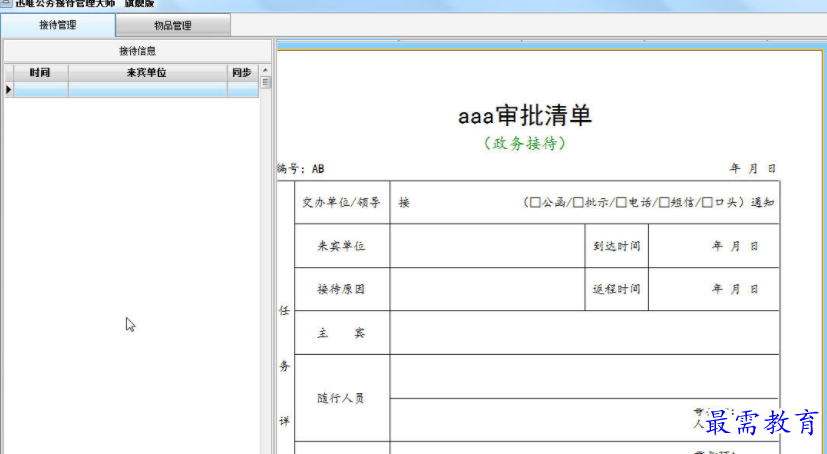Click the 到达时间 date field
This screenshot has width=827, height=454.
pos(713,246)
